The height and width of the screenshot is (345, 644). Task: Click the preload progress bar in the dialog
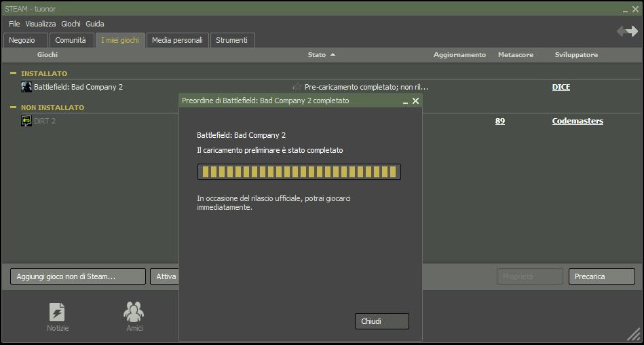(x=299, y=172)
